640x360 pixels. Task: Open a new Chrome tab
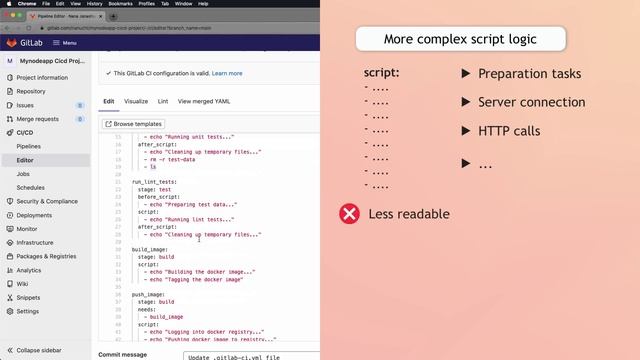113,16
